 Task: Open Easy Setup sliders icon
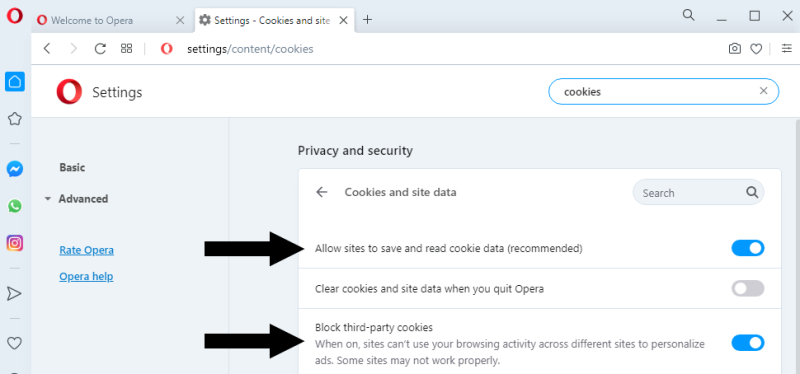coord(787,48)
